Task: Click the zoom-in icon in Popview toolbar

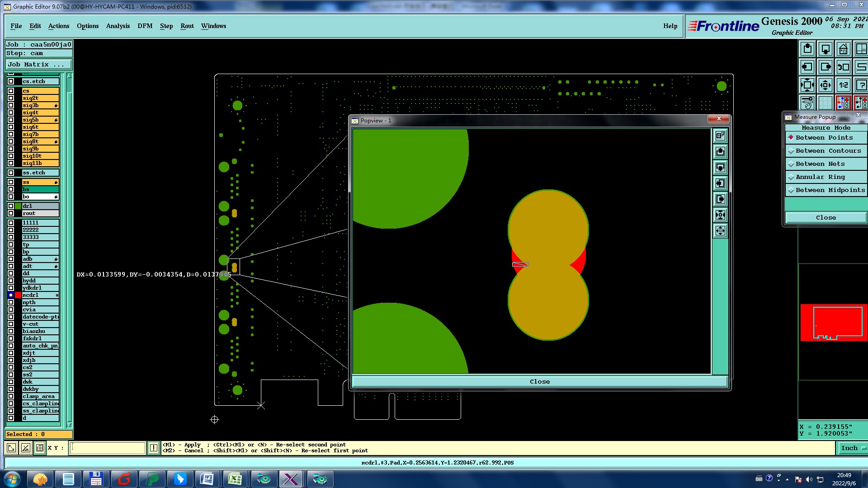Action: tap(720, 215)
